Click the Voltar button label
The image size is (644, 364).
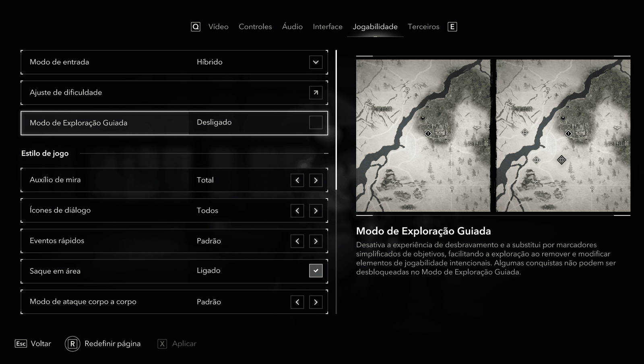pos(41,344)
